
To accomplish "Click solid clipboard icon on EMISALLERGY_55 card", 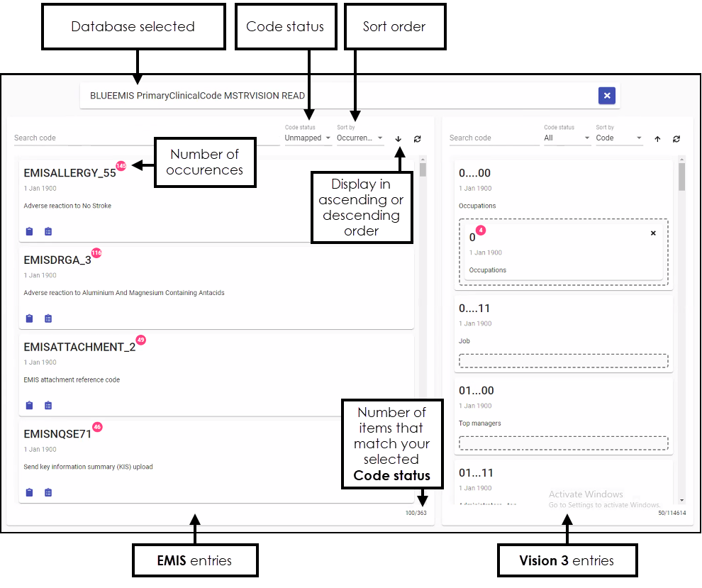I will click(x=29, y=231).
